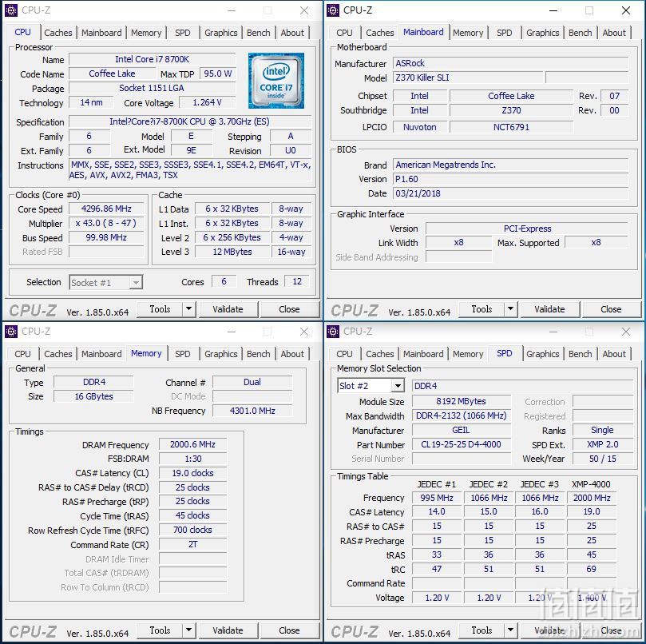Switch to Caches tab in the Processor window
Image resolution: width=646 pixels, height=644 pixels.
pos(58,33)
